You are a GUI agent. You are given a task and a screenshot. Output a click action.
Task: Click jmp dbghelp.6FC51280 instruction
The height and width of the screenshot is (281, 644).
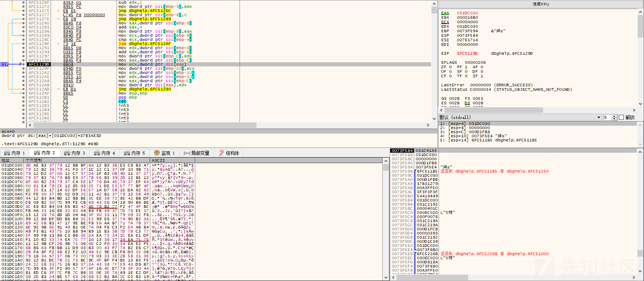pos(145,89)
